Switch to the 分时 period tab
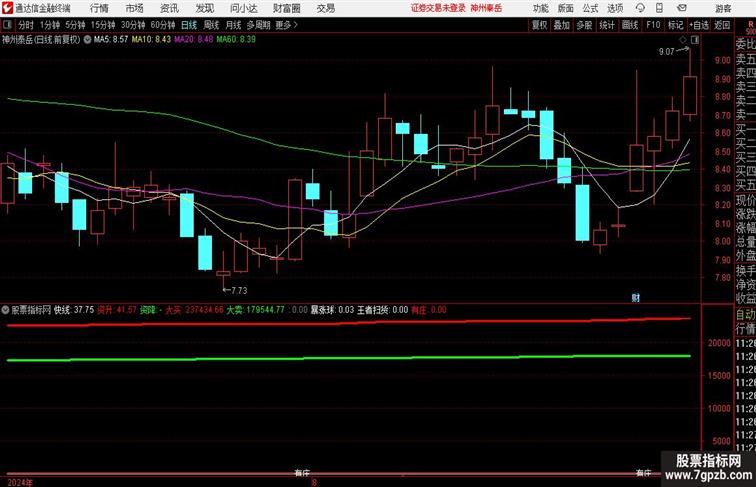The width and height of the screenshot is (756, 487). pyautogui.click(x=26, y=25)
